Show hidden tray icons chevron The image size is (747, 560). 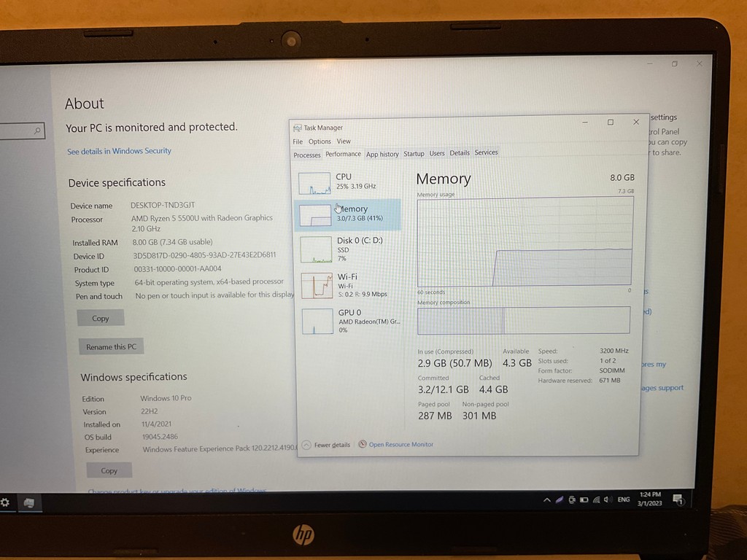click(547, 500)
